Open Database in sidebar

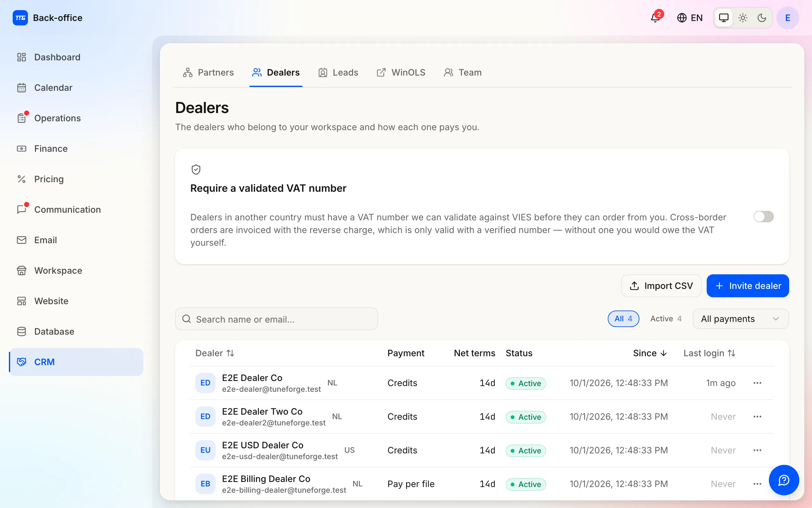tap(76, 331)
